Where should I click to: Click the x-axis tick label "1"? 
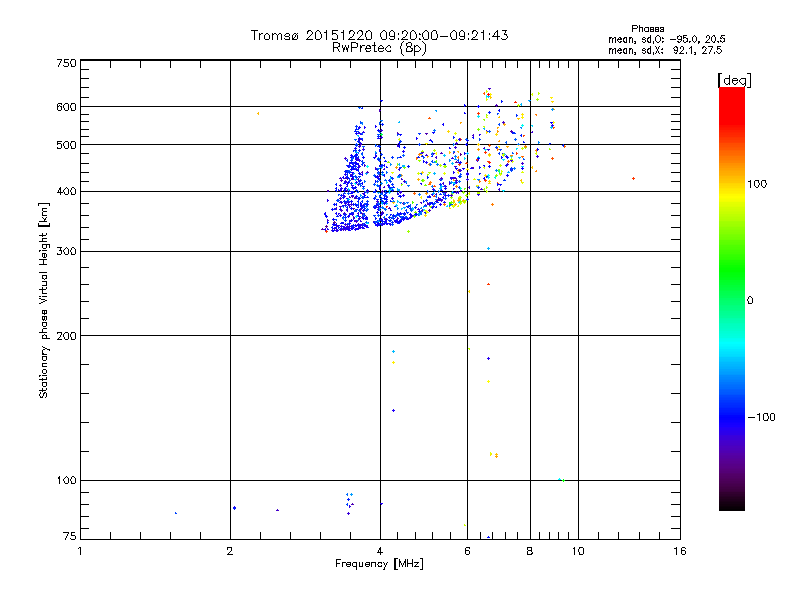80,551
